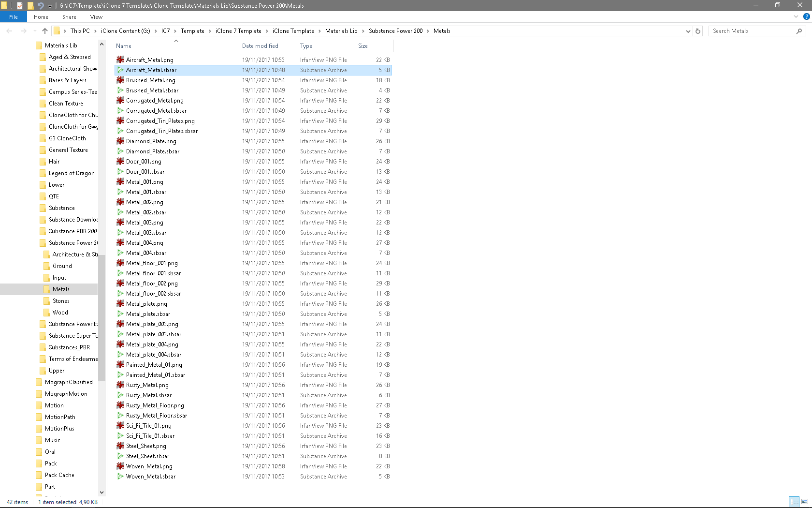Screen dimensions: 812x508
Task: Go up one folder level
Action: coord(45,31)
